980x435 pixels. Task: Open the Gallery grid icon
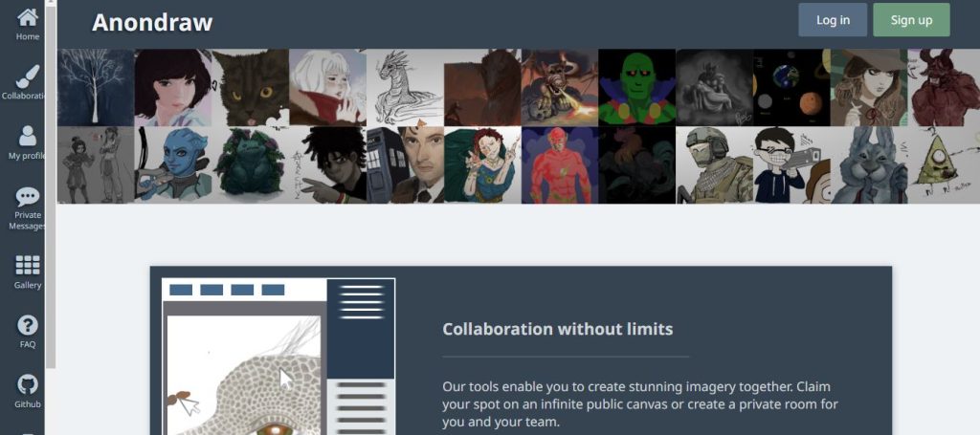click(x=28, y=265)
